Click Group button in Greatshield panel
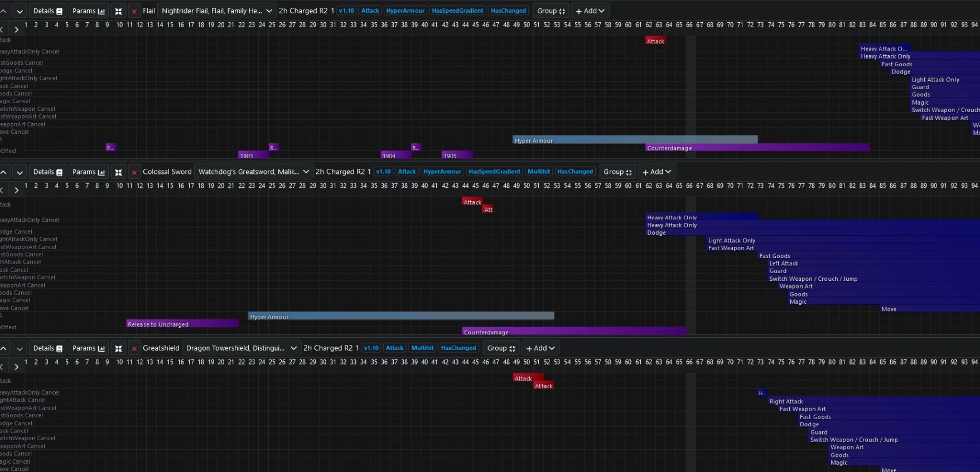The image size is (980, 472). coord(501,348)
